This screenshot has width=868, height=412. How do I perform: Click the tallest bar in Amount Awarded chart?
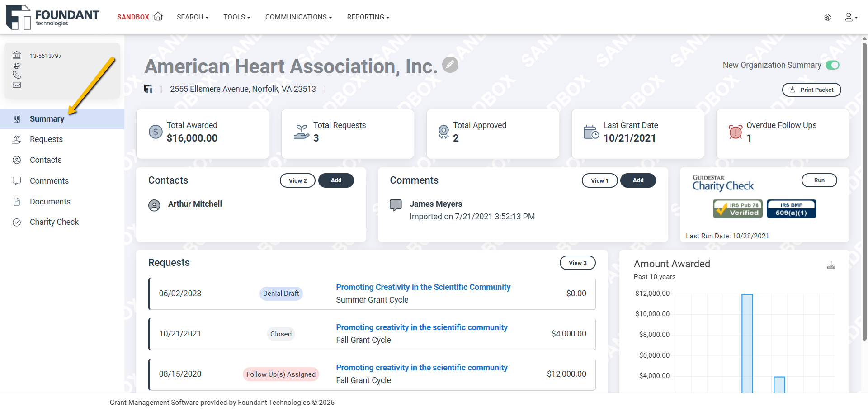pos(747,343)
